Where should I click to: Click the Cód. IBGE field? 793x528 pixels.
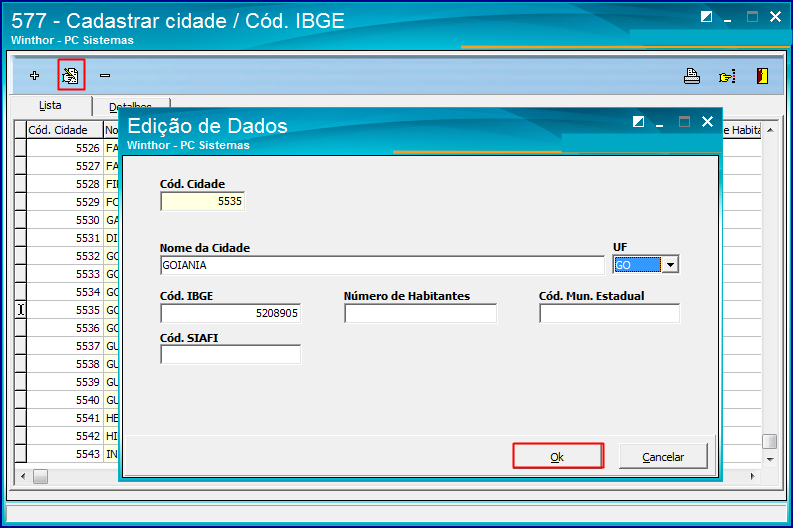click(x=231, y=313)
